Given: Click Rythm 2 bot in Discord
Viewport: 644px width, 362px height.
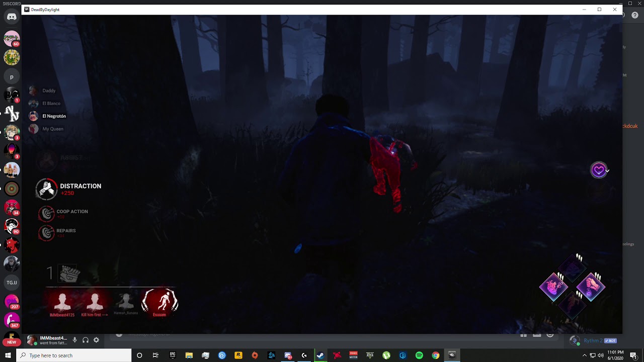Looking at the screenshot, I should [x=593, y=341].
